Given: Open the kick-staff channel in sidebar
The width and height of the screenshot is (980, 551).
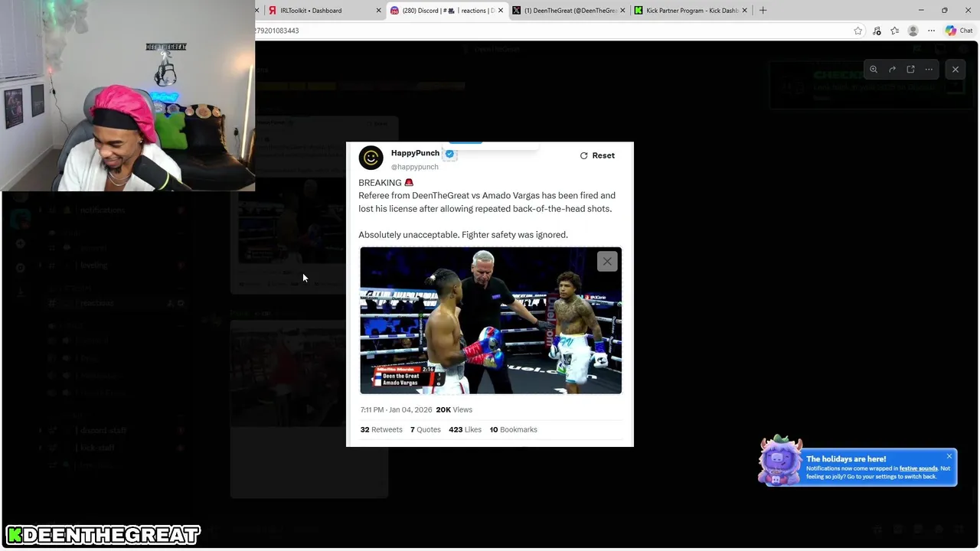Looking at the screenshot, I should pyautogui.click(x=97, y=448).
